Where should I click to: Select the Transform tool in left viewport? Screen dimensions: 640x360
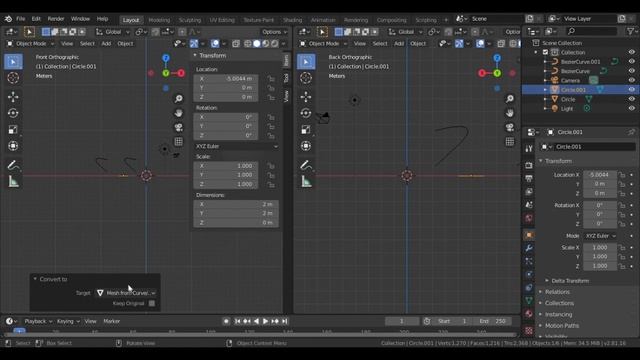click(x=13, y=146)
